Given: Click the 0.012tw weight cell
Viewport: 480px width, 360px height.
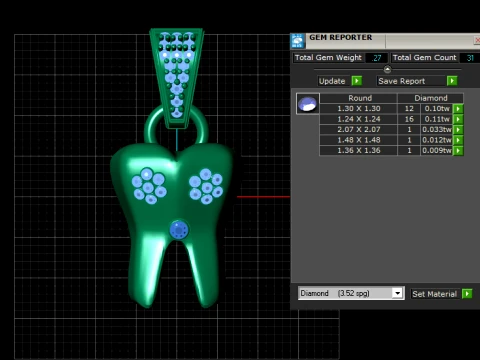Looking at the screenshot, I should [x=437, y=140].
